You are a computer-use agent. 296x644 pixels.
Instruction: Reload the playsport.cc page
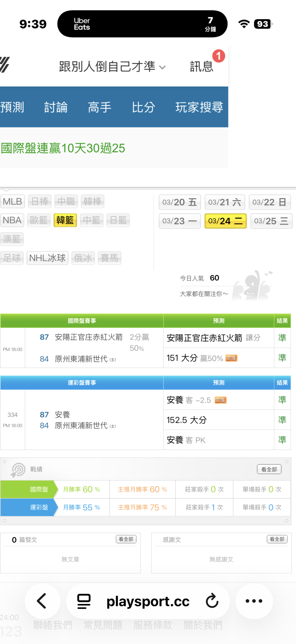point(212,601)
